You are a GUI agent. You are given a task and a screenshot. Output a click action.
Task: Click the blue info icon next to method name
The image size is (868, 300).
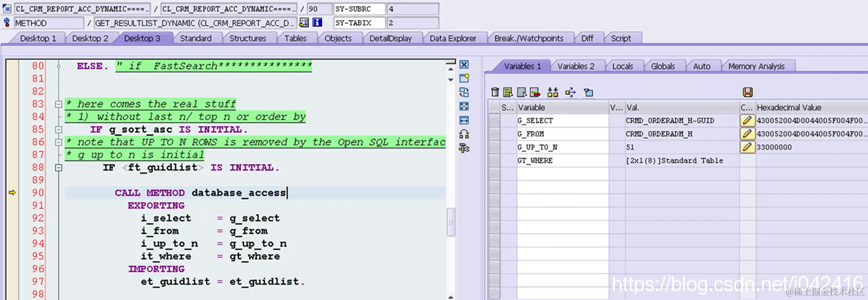317,22
